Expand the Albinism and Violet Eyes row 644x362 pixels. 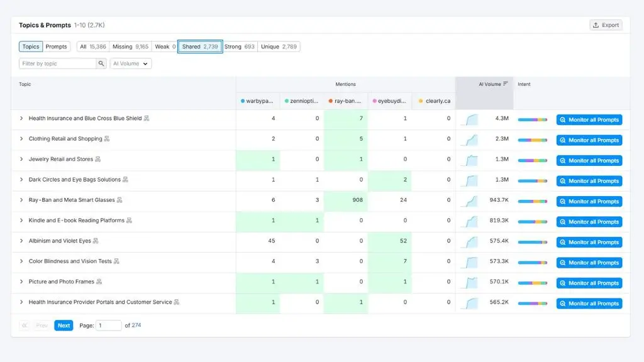[21, 241]
